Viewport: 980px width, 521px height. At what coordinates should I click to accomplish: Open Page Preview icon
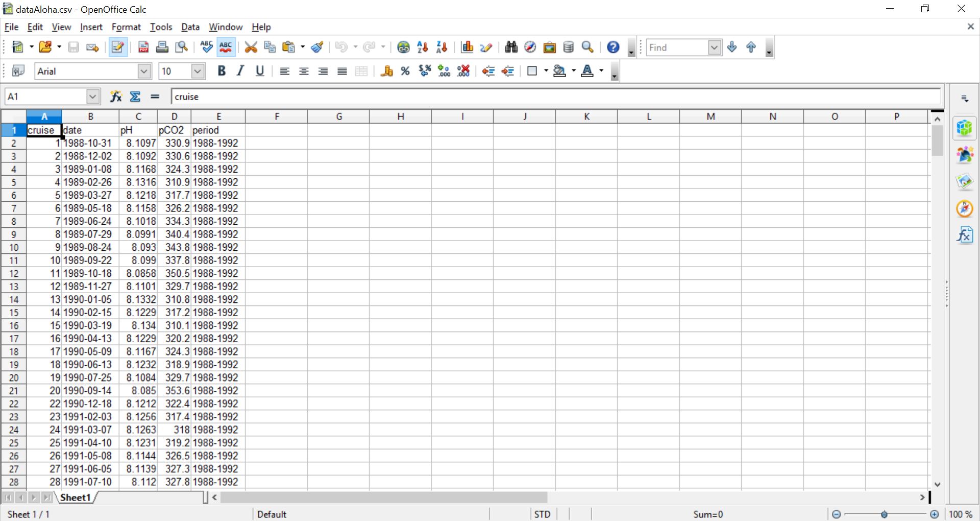182,47
